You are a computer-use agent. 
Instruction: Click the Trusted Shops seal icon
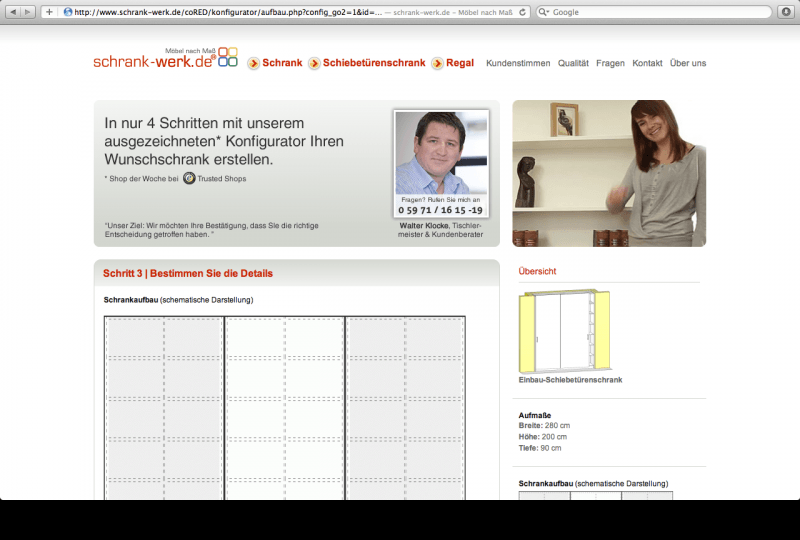[189, 178]
